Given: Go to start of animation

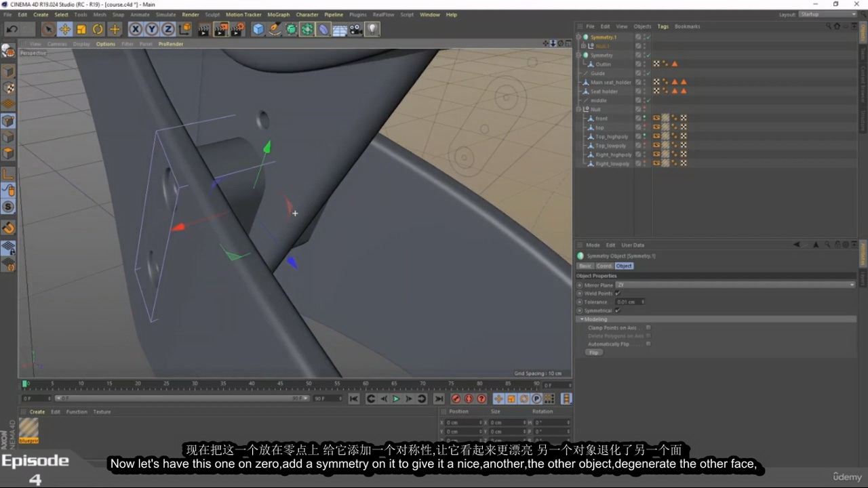Looking at the screenshot, I should coord(354,399).
